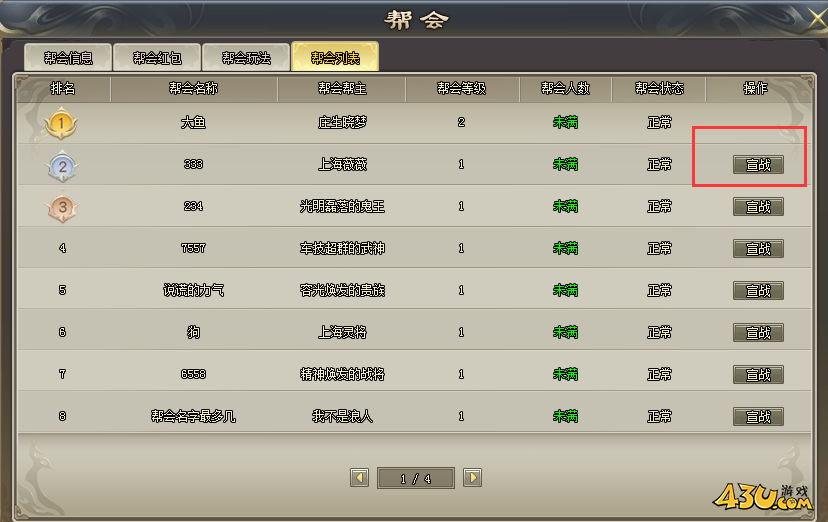
Task: Click 宣战 button for guild 6558
Action: pos(758,374)
